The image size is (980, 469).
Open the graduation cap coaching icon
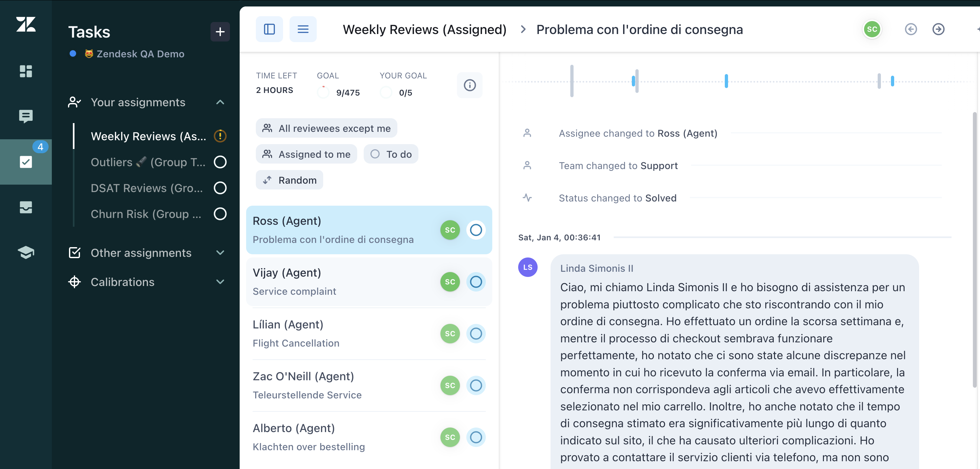26,252
